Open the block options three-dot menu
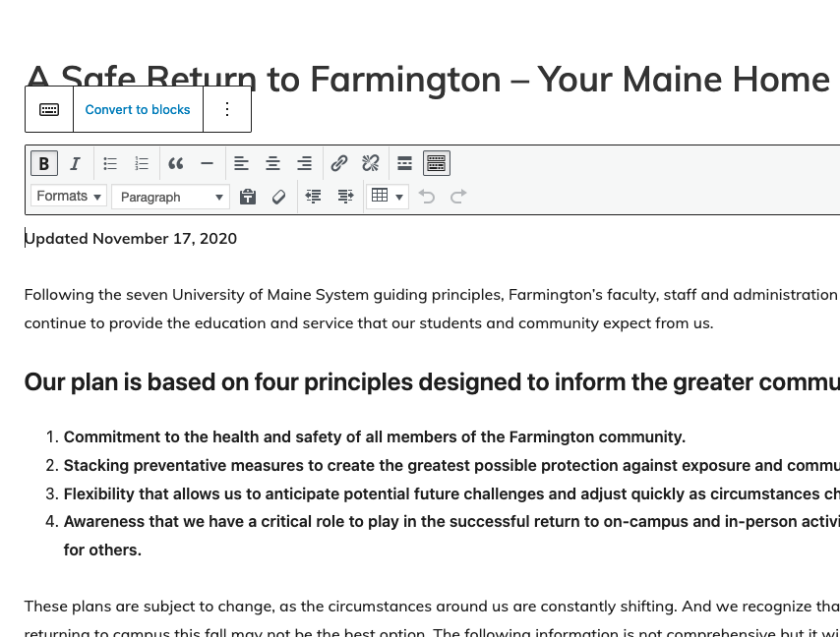Image resolution: width=840 pixels, height=637 pixels. pos(227,109)
